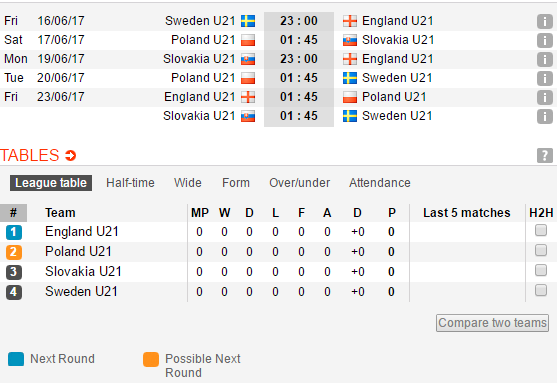The height and width of the screenshot is (383, 559).
Task: Check the H2H box for Slovakia U21
Action: [541, 270]
